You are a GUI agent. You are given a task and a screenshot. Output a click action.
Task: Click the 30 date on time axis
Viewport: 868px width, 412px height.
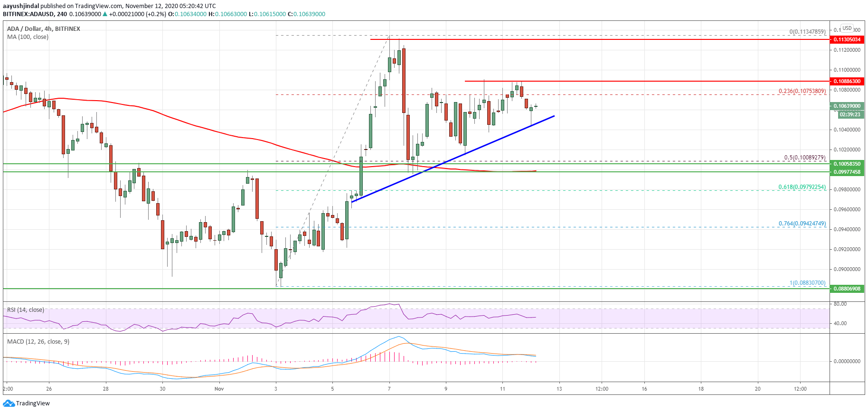click(162, 389)
